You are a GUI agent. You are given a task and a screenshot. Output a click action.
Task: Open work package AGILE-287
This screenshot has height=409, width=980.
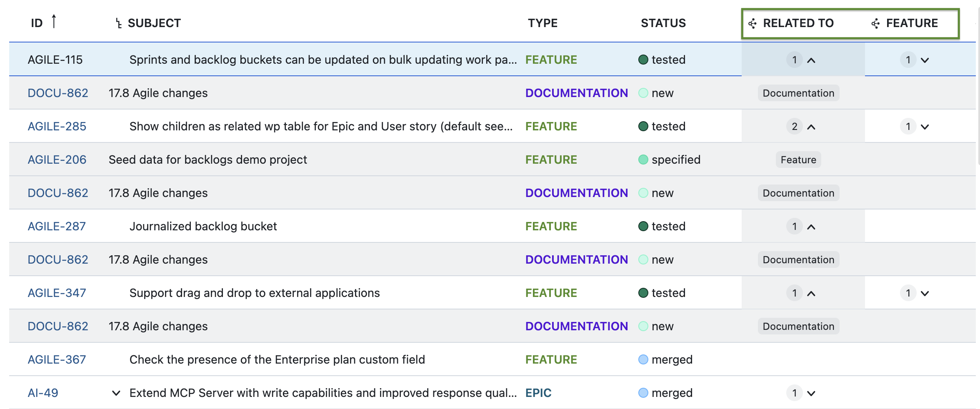tap(57, 227)
